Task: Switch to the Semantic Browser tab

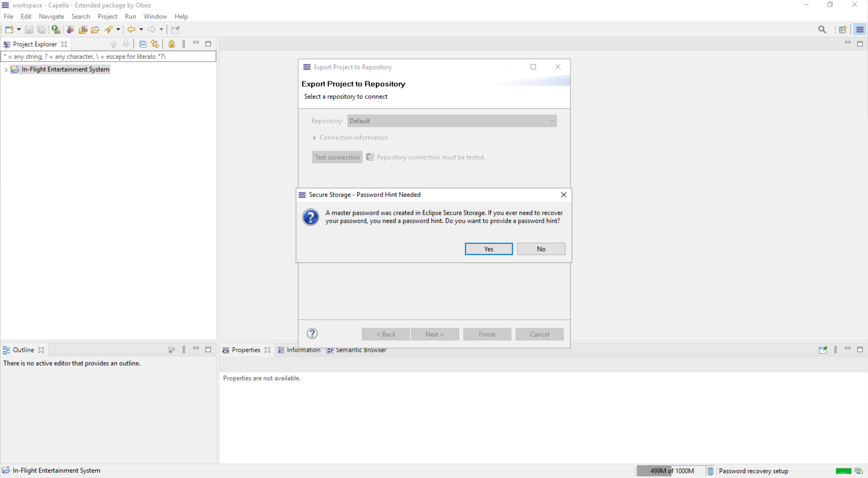Action: coord(356,350)
